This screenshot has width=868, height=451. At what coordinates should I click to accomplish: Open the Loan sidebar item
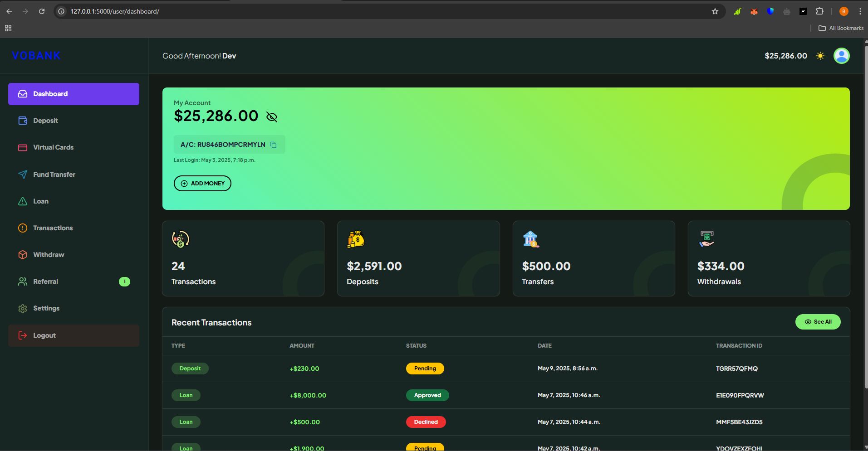[x=74, y=201]
